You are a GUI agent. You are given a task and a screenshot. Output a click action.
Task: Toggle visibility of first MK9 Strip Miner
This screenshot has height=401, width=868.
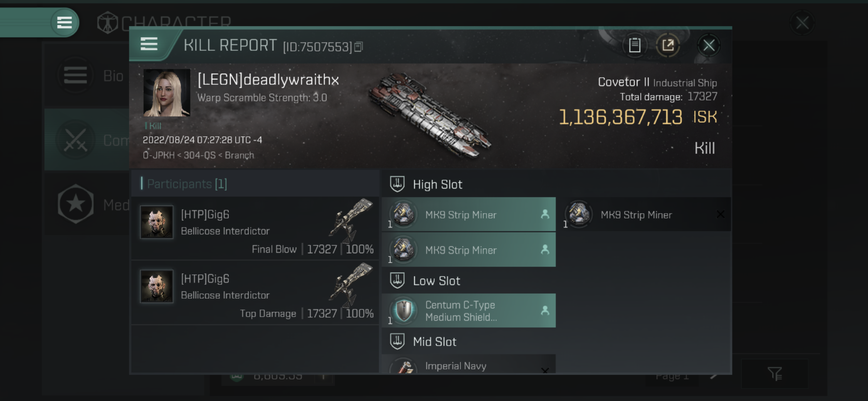click(544, 214)
